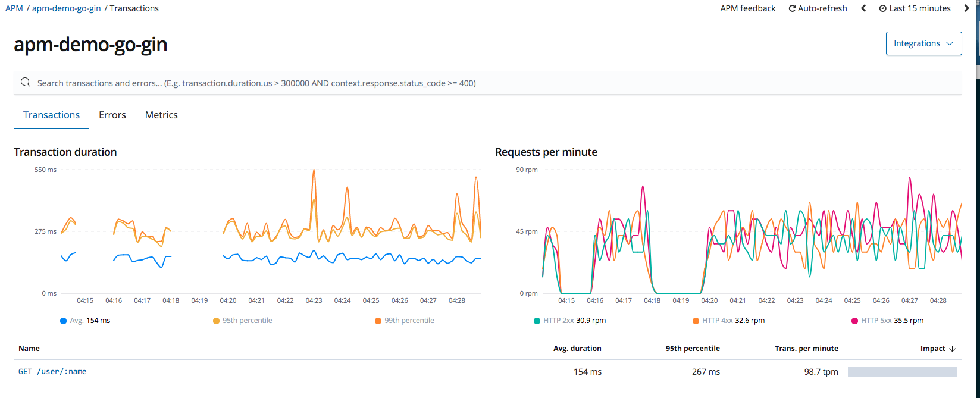Open the apm-demo-go-gin breadcrumb link
The image size is (980, 398).
tap(66, 8)
